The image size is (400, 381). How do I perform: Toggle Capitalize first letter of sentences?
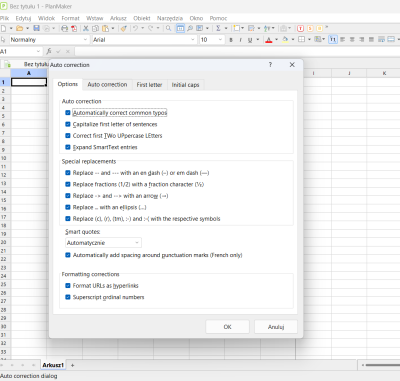tap(68, 124)
